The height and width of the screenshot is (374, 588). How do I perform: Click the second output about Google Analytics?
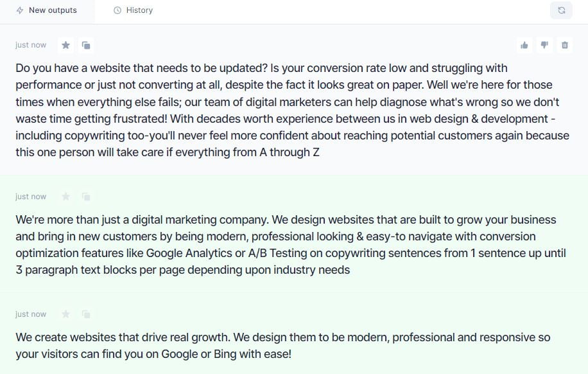[291, 244]
